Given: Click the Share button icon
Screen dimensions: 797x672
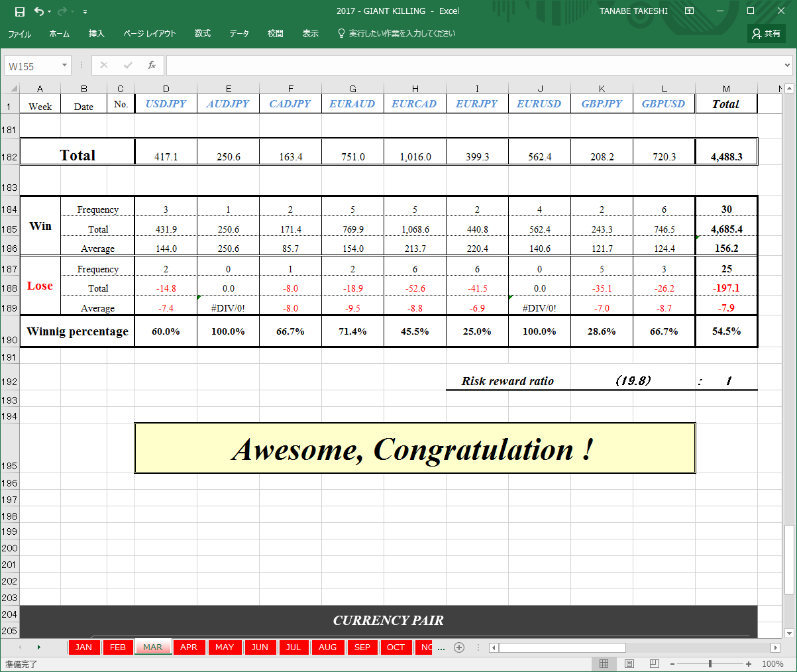Looking at the screenshot, I should [x=767, y=33].
